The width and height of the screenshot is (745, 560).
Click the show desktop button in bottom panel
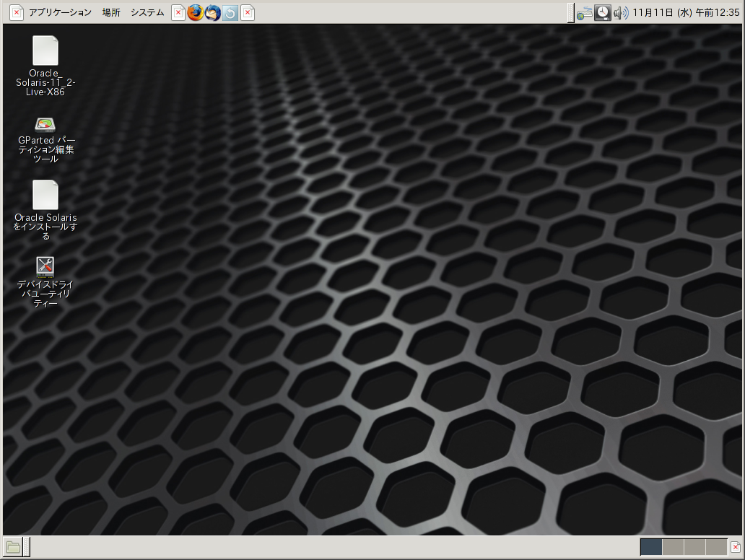click(13, 547)
